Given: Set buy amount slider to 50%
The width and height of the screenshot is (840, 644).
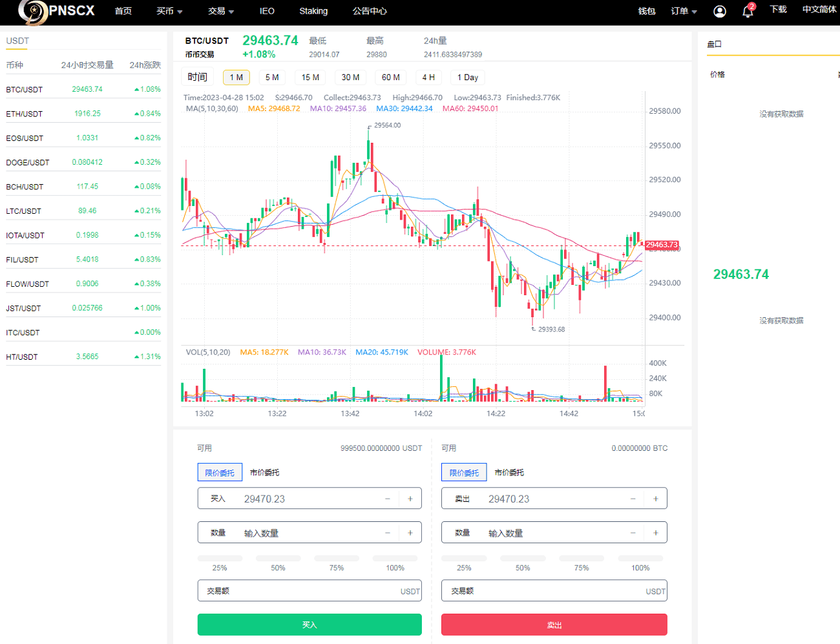Looking at the screenshot, I should point(278,558).
